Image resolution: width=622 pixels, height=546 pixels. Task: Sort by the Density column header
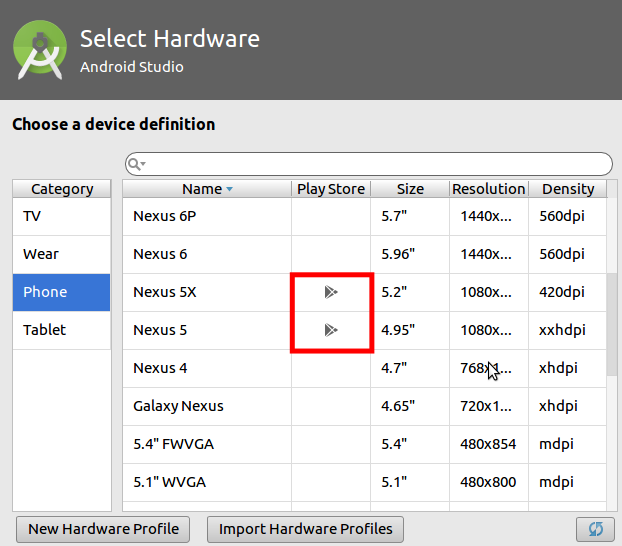[568, 189]
